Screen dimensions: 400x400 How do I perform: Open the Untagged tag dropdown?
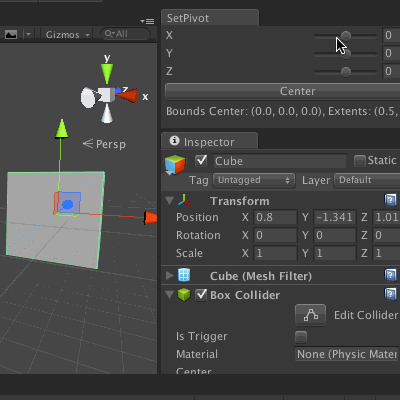[x=254, y=180]
